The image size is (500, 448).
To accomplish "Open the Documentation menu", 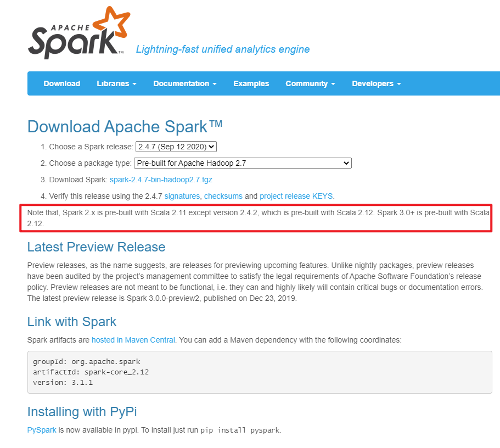I will pos(185,83).
